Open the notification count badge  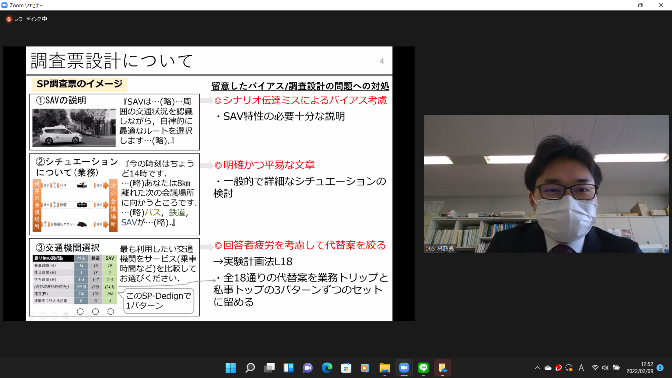660,368
